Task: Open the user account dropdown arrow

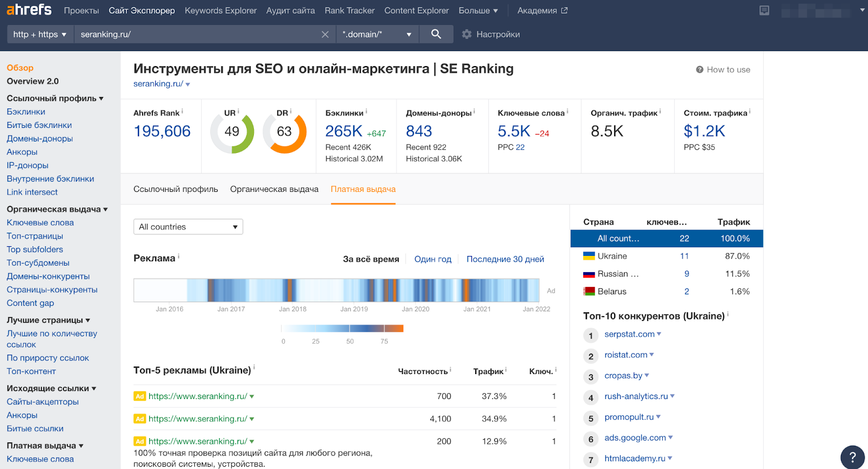Action: [x=863, y=10]
